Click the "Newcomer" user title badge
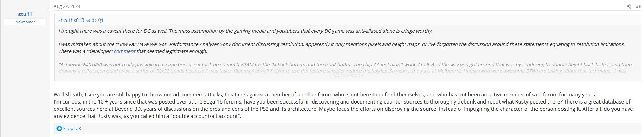 [x=25, y=22]
